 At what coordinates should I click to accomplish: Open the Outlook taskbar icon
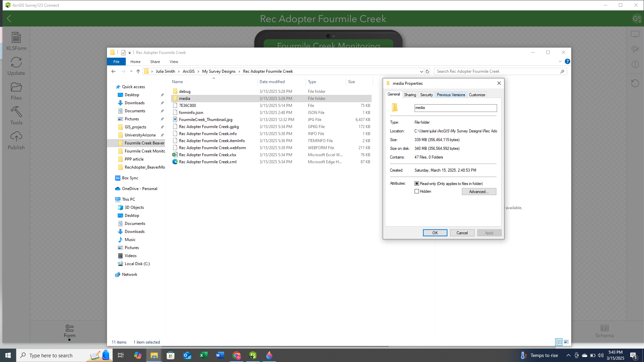(187, 355)
